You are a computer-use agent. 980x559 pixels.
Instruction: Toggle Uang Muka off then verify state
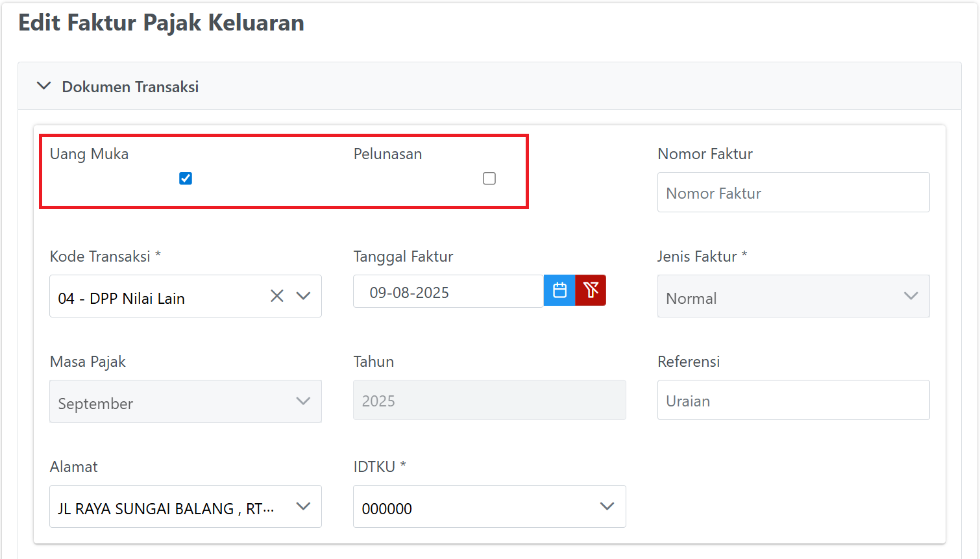(x=186, y=178)
